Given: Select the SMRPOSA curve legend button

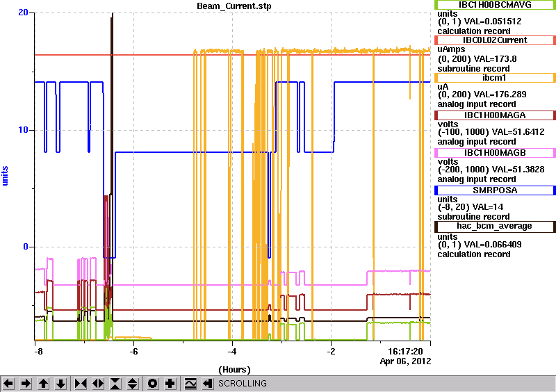Looking at the screenshot, I should pyautogui.click(x=495, y=190).
